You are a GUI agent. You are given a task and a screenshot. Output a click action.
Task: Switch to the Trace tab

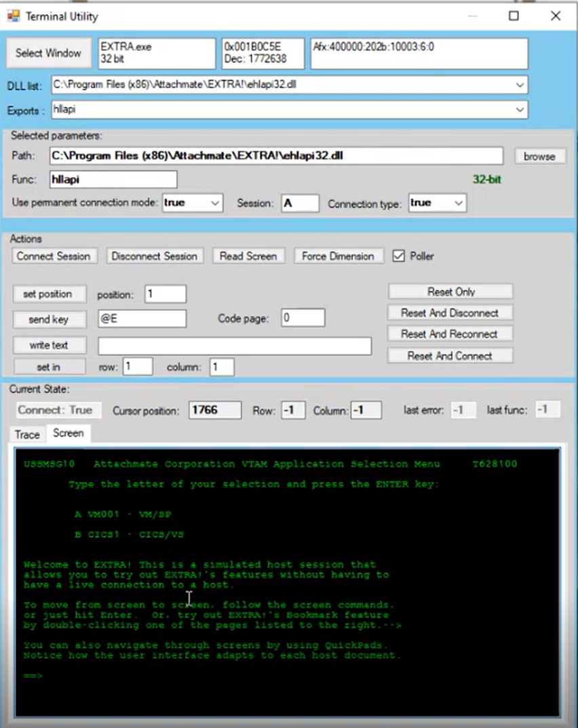tap(27, 434)
